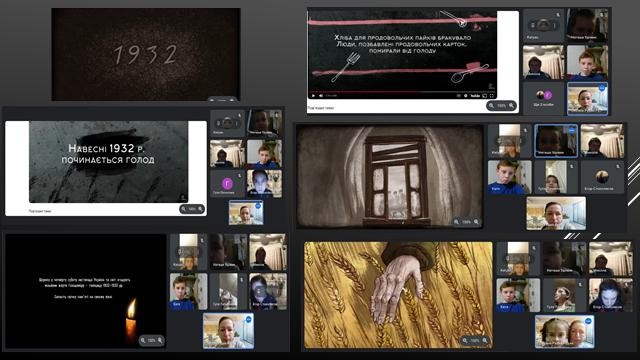Zoom in on the bread rations presentation

[511, 106]
